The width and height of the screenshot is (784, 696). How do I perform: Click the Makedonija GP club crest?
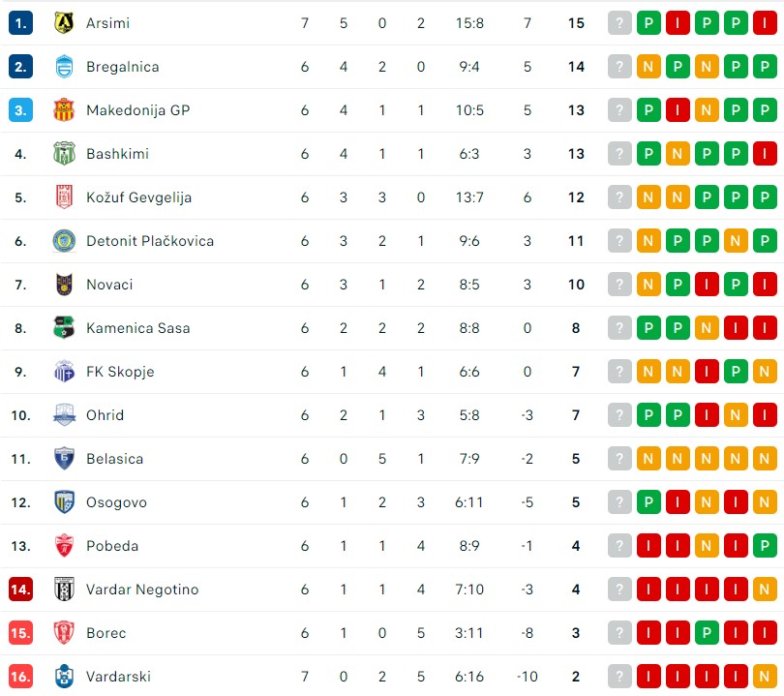63,110
